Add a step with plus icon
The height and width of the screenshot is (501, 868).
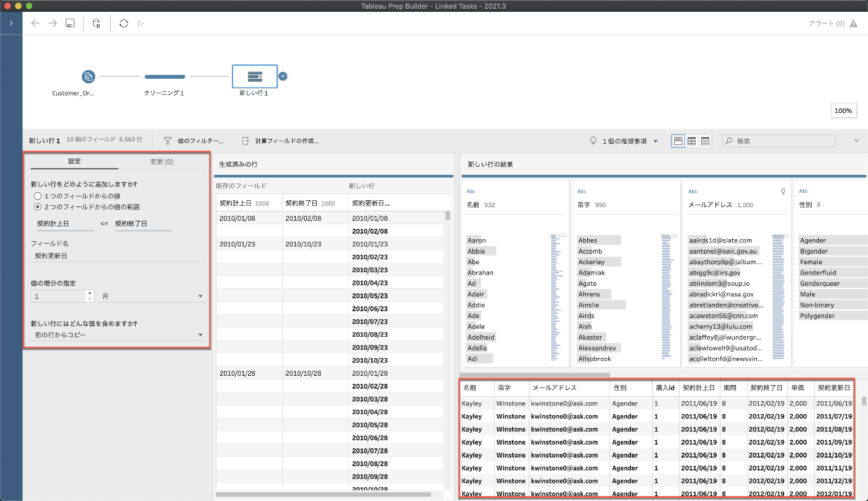(283, 76)
